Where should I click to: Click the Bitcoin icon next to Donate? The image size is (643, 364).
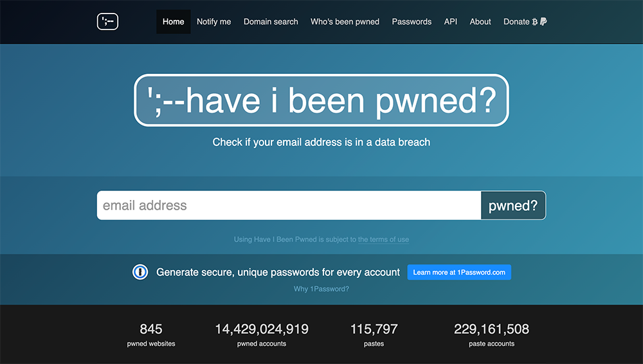click(535, 22)
